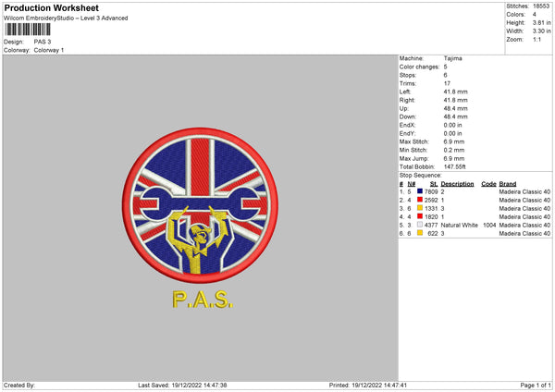Click the red swatch in stop row 2

click(x=420, y=200)
